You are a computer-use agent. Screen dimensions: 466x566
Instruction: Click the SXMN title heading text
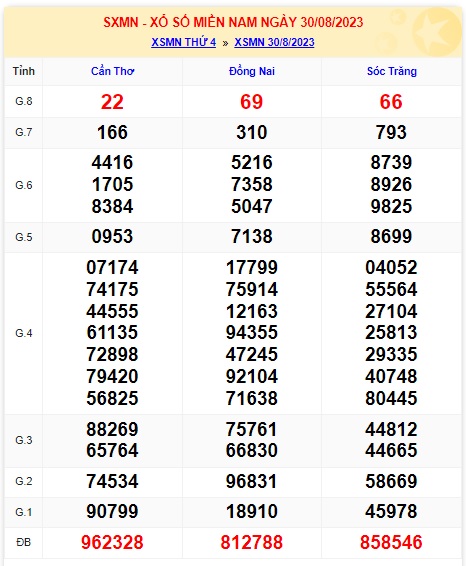point(233,22)
